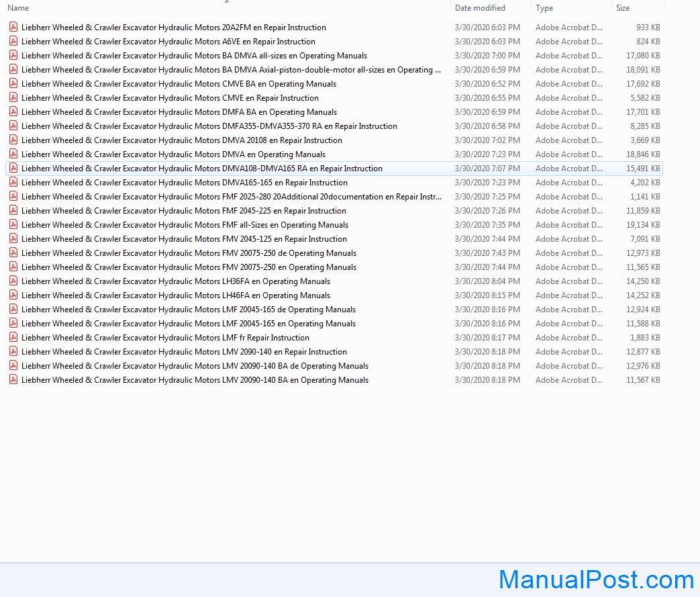The width and height of the screenshot is (700, 597).
Task: Click PDF icon of DMVA165-165 Repair Instruction
Action: (13, 182)
